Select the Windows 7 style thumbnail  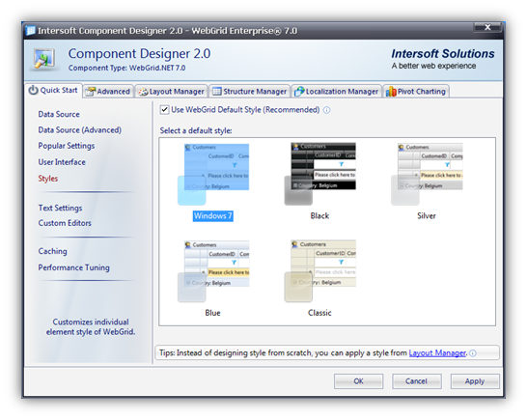pyautogui.click(x=213, y=174)
